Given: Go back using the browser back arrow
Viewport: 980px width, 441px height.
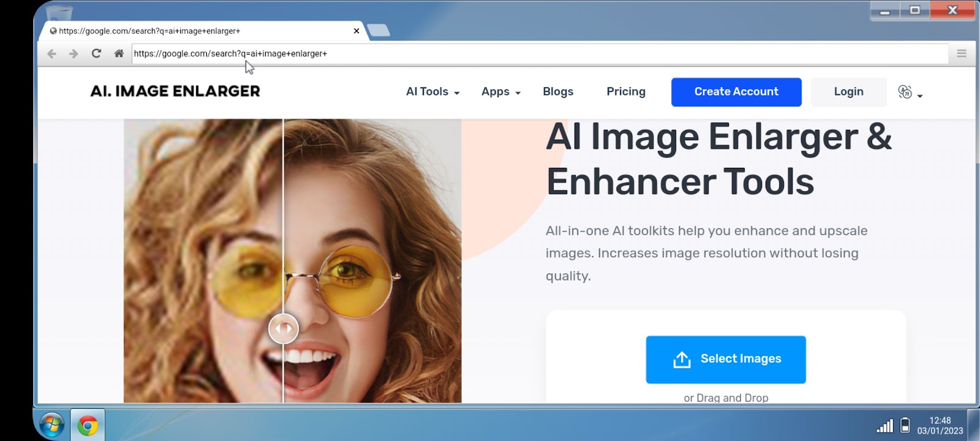Looking at the screenshot, I should pos(52,54).
